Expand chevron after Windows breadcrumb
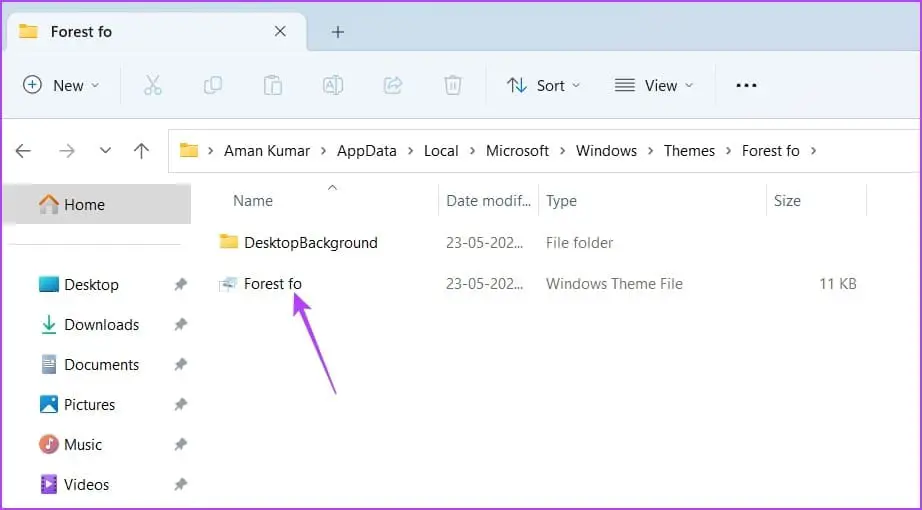 tap(651, 151)
